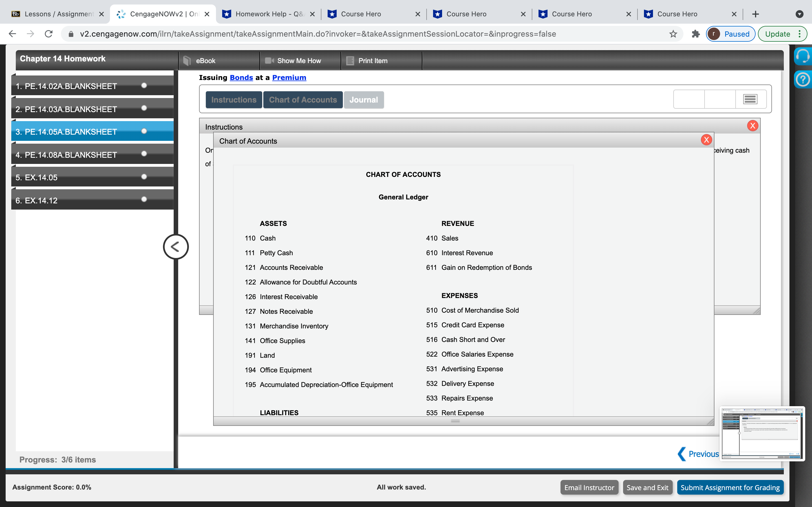The image size is (812, 507).
Task: Click the question mark help icon
Action: [x=803, y=80]
